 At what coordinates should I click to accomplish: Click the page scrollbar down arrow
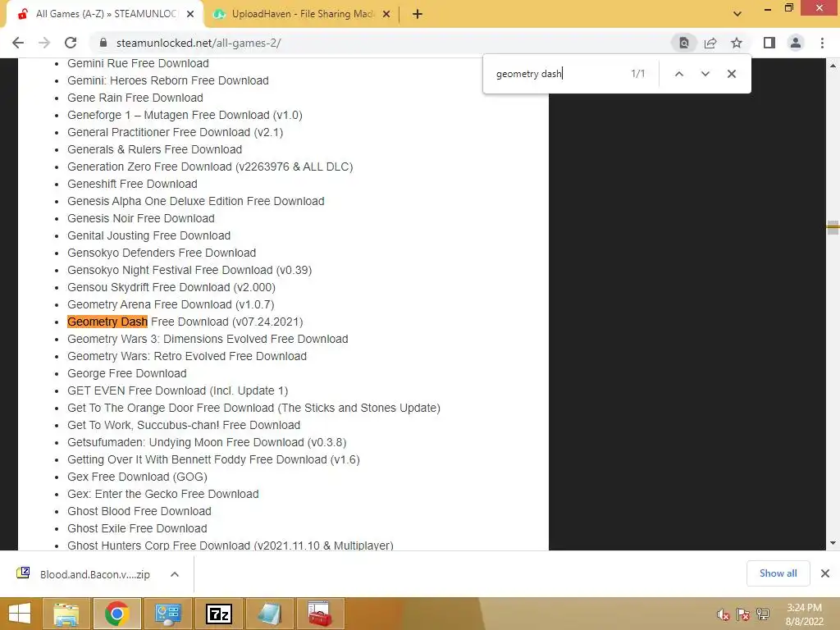pos(833,543)
